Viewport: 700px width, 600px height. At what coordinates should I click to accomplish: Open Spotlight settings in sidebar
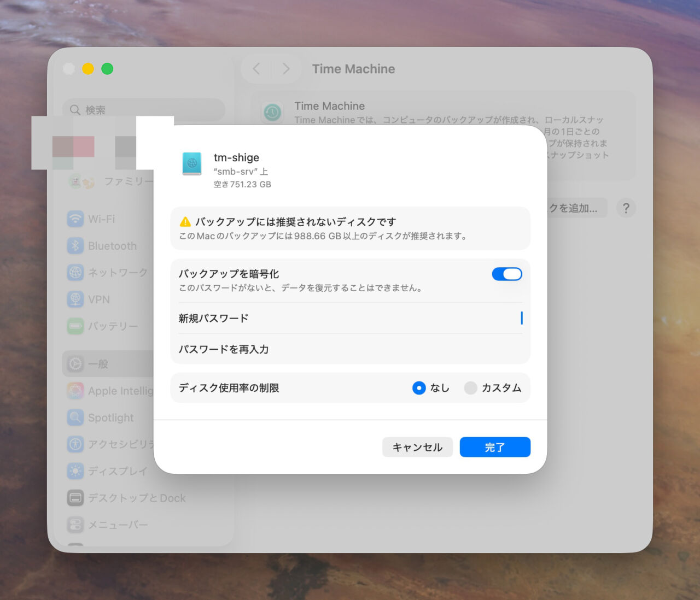(x=101, y=417)
